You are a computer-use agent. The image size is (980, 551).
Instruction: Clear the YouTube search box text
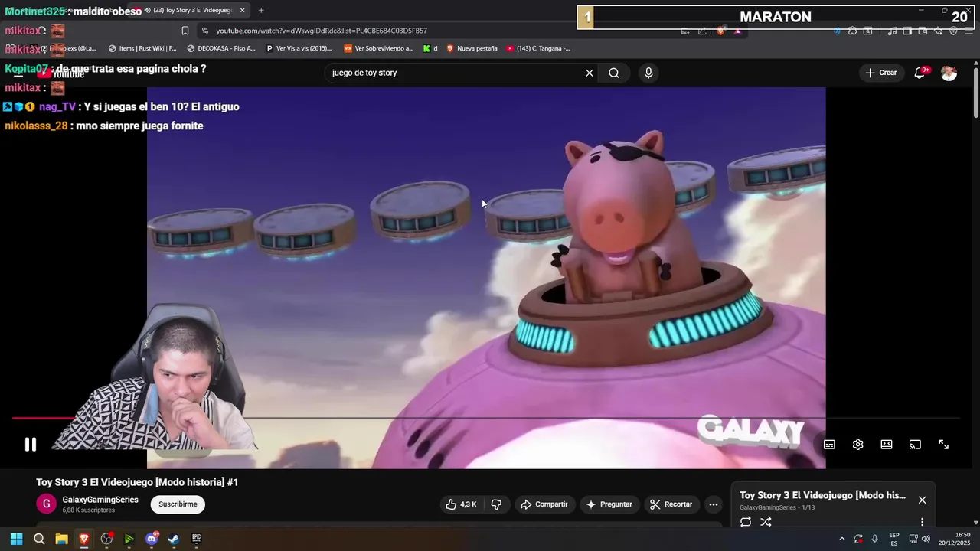590,73
